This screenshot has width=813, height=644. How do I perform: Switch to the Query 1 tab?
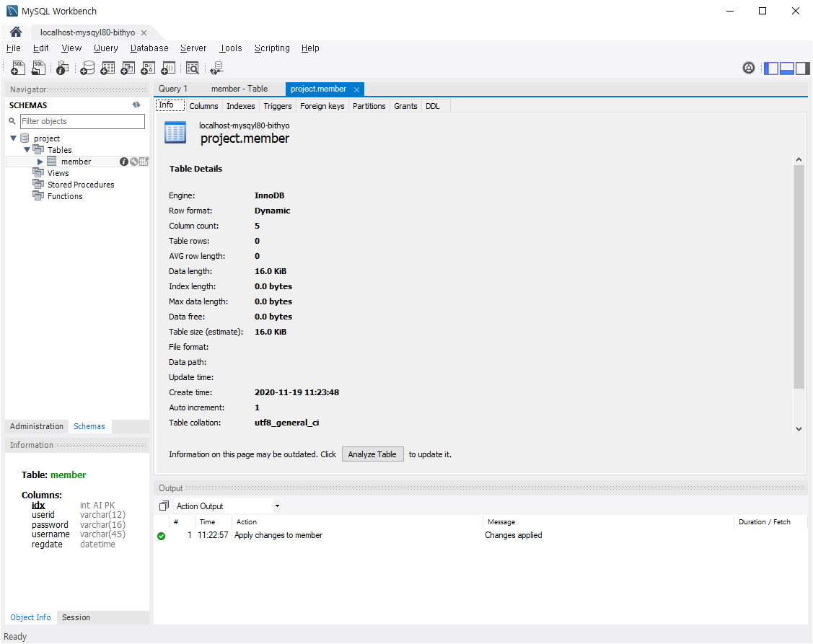(173, 89)
